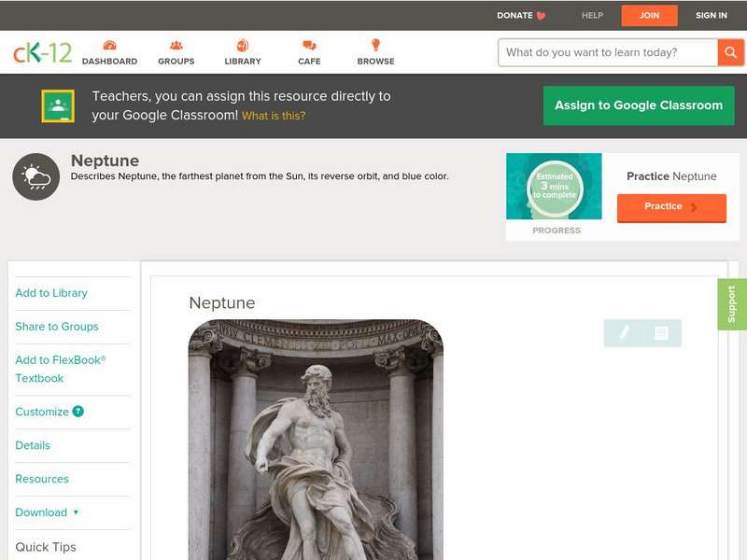747x560 pixels.
Task: Click the Neptune statue image
Action: [x=316, y=440]
